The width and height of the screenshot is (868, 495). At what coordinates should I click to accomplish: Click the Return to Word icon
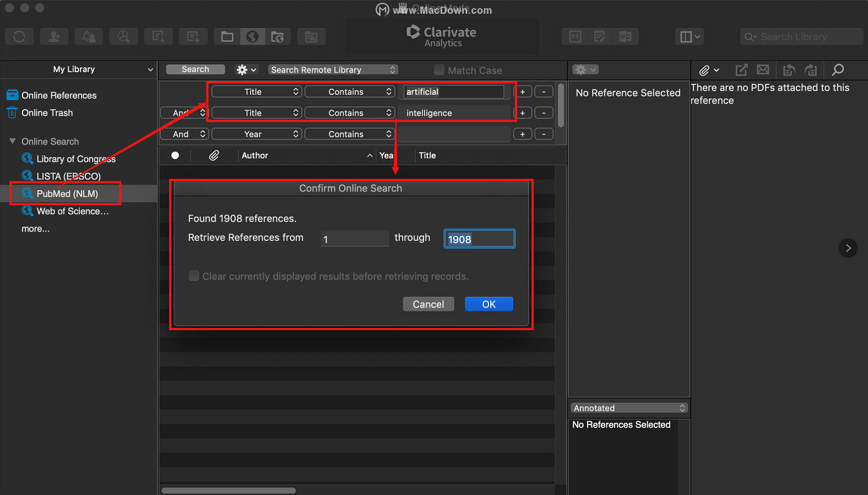pos(626,36)
